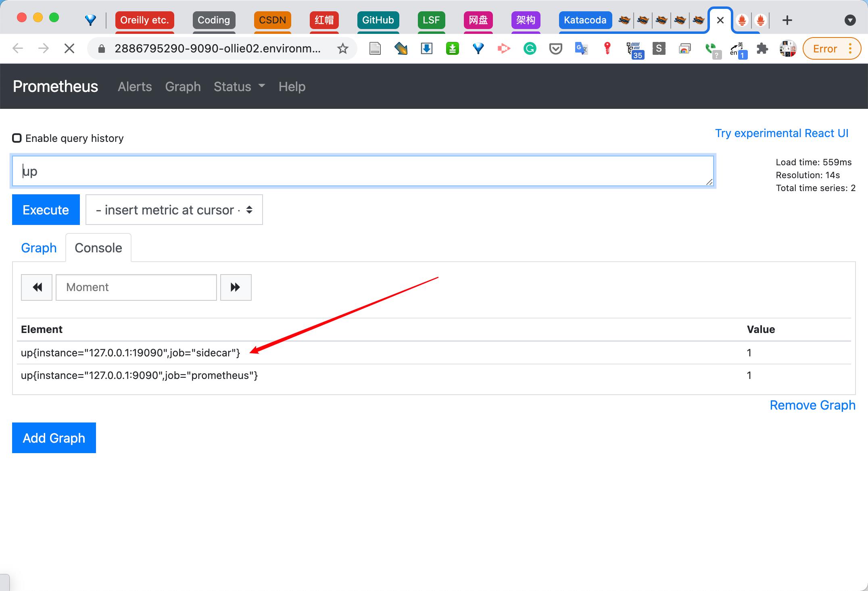Toggle the Enable query history checkbox
The width and height of the screenshot is (868, 591).
17,138
